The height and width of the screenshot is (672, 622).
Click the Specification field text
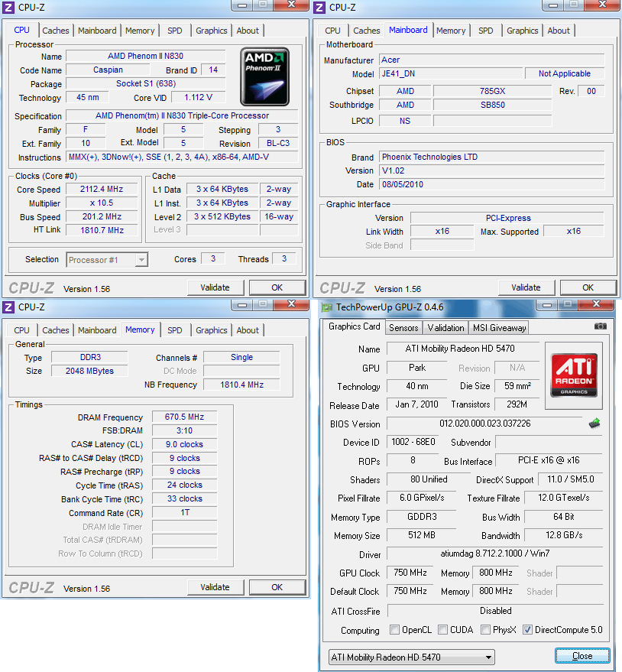click(182, 115)
